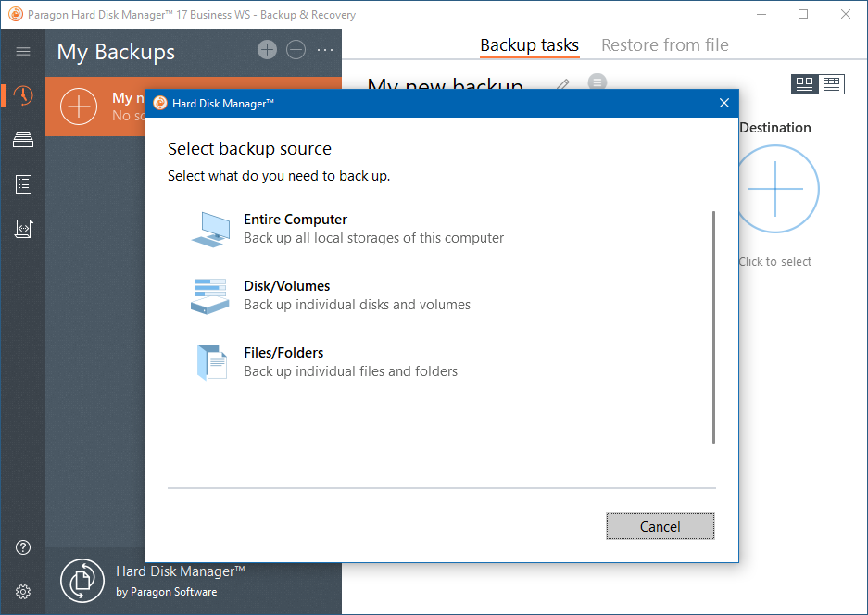Click 'Back up individual disks and volumes' text
This screenshot has height=615, width=868.
(357, 305)
